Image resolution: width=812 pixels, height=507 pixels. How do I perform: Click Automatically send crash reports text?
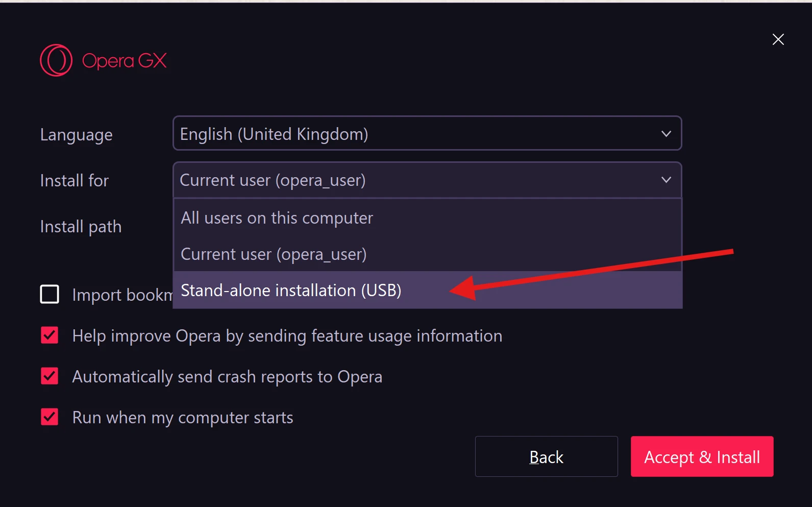[227, 377]
